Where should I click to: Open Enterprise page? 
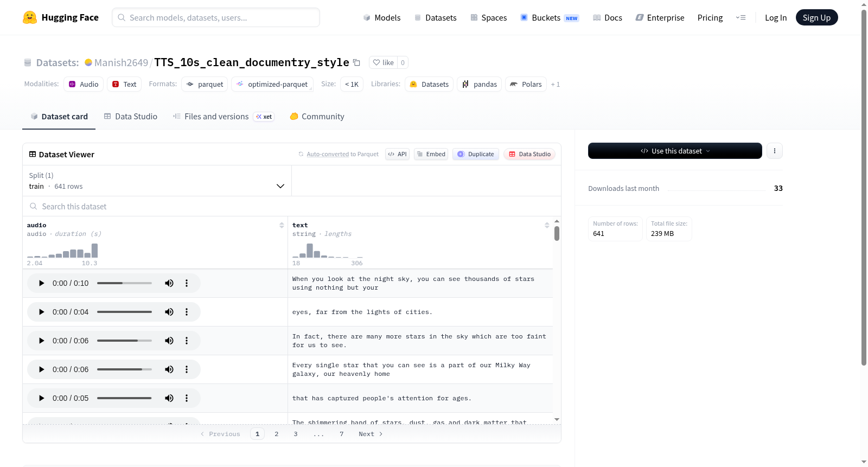660,17
